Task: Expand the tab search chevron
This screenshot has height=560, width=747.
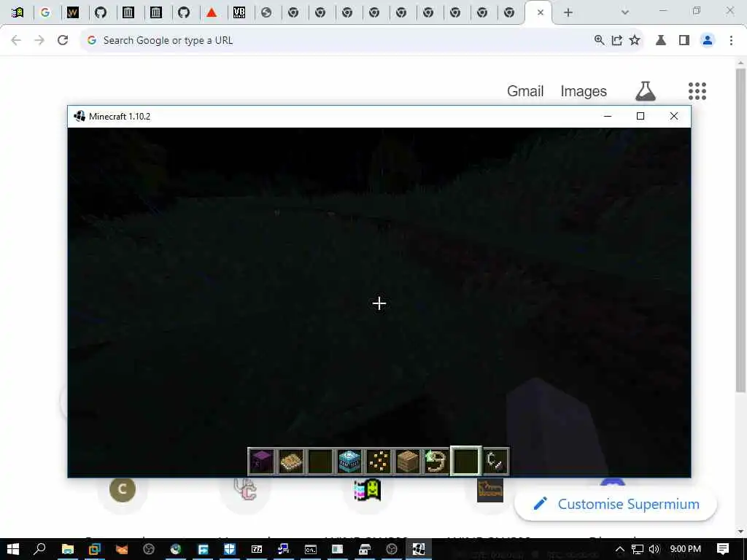Action: pyautogui.click(x=625, y=12)
